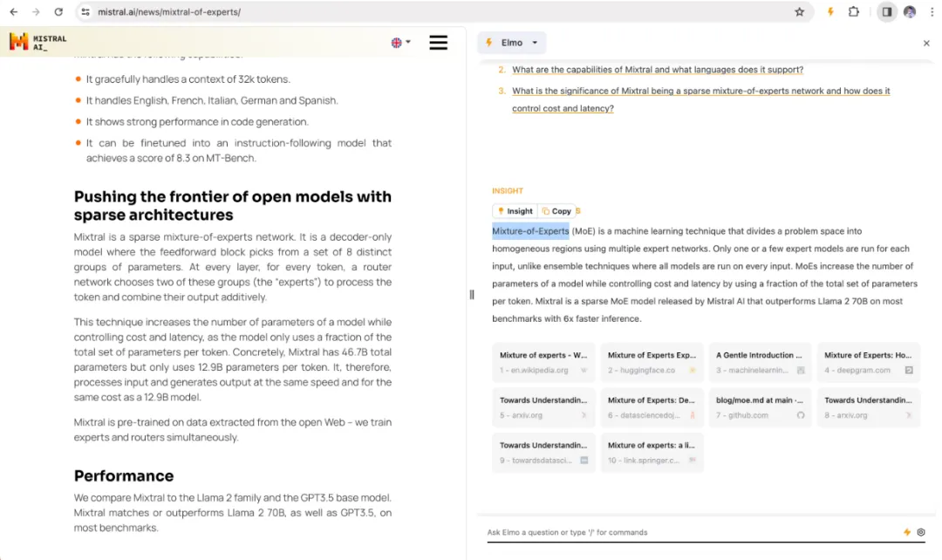Image resolution: width=942 pixels, height=560 pixels.
Task: Click the heading "Pushing the frontier of open models"
Action: [x=233, y=206]
